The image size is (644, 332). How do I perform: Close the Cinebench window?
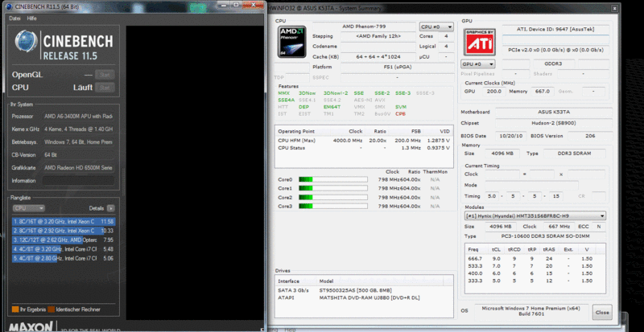(253, 5)
